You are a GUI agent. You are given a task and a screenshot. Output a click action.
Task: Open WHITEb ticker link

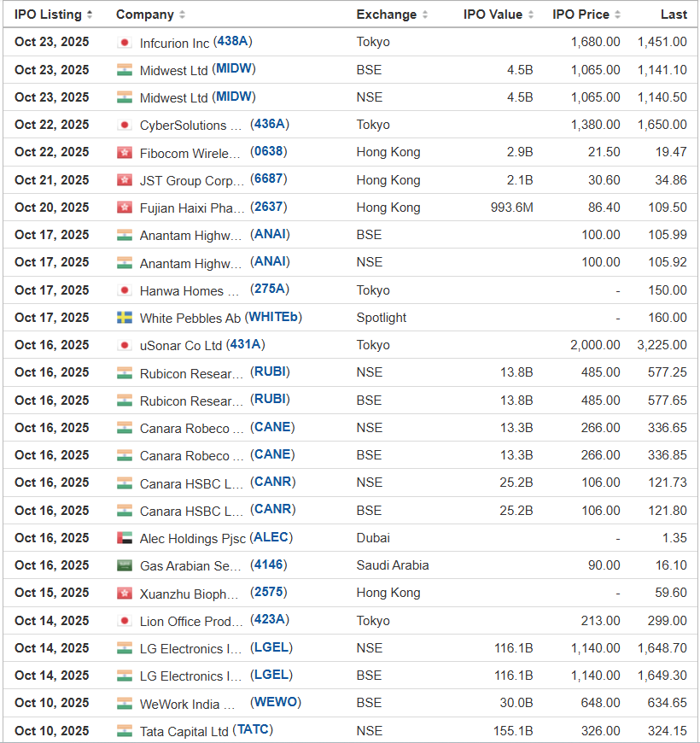(x=273, y=317)
